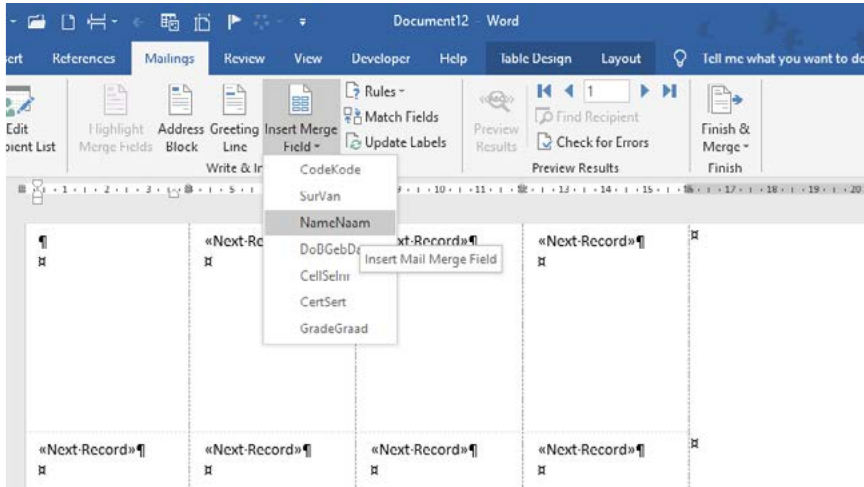Open the Finish & Merge dropdown
The width and height of the screenshot is (864, 487).
[x=725, y=119]
